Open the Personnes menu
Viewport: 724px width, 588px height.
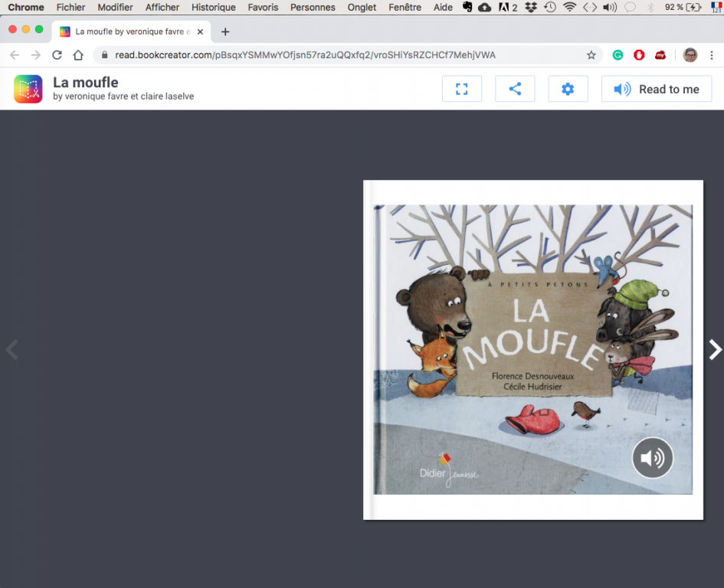pyautogui.click(x=313, y=8)
